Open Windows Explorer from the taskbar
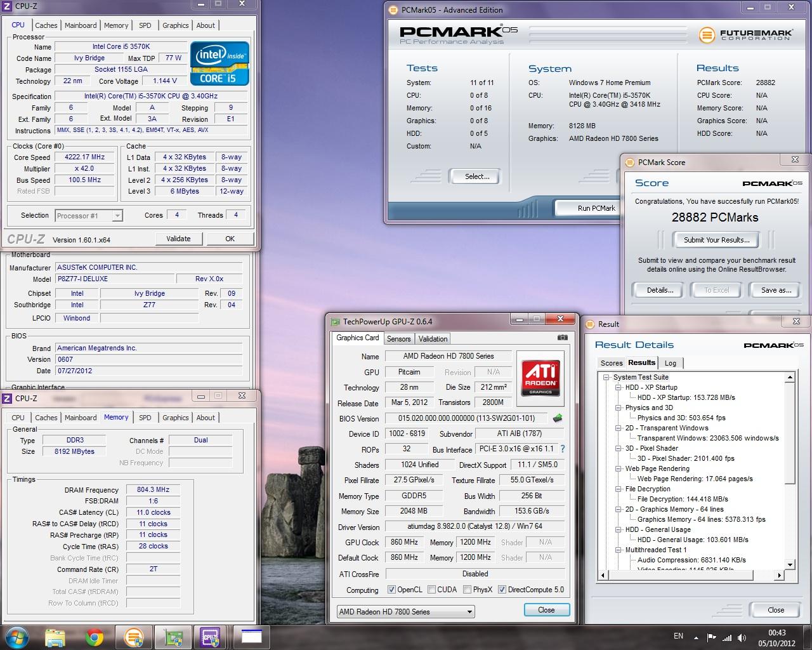812x650 pixels. (56, 637)
